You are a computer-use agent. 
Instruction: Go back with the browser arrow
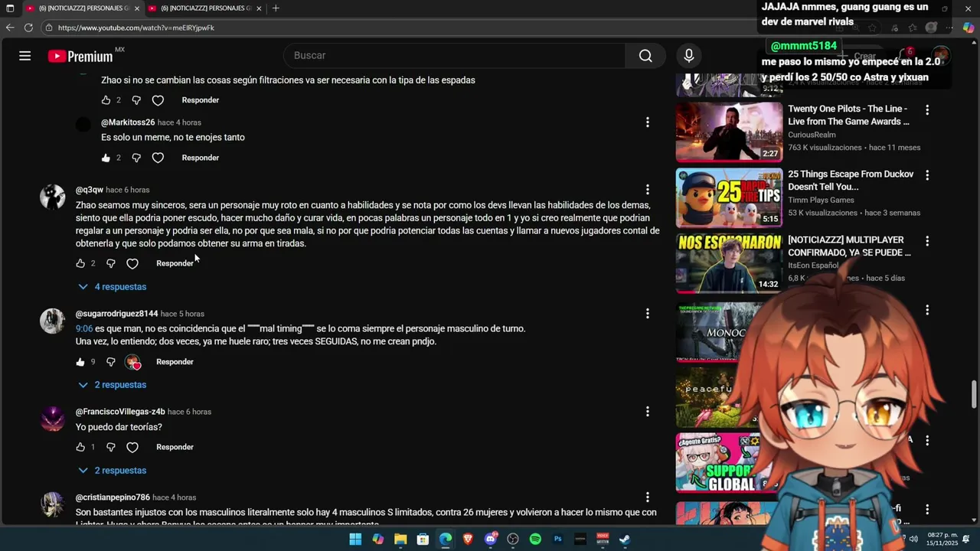(x=10, y=28)
